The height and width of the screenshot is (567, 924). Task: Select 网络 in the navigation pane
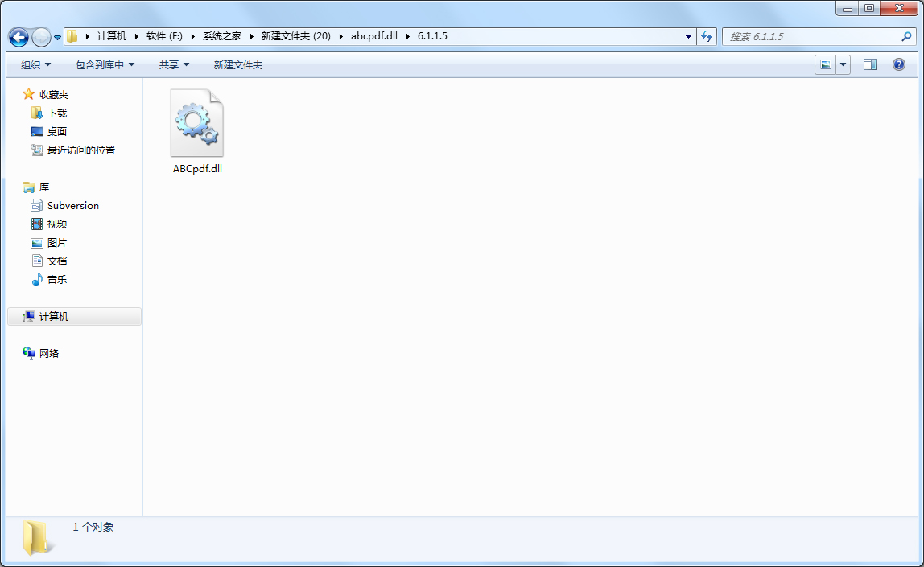(x=49, y=353)
